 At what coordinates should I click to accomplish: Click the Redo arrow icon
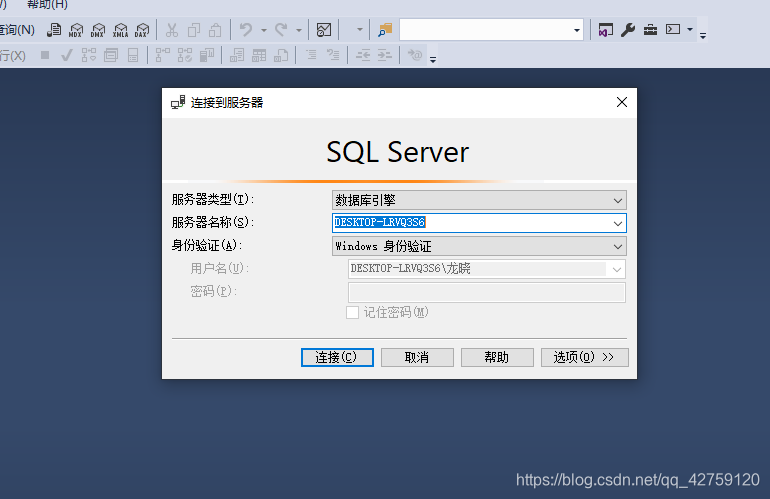coord(281,30)
